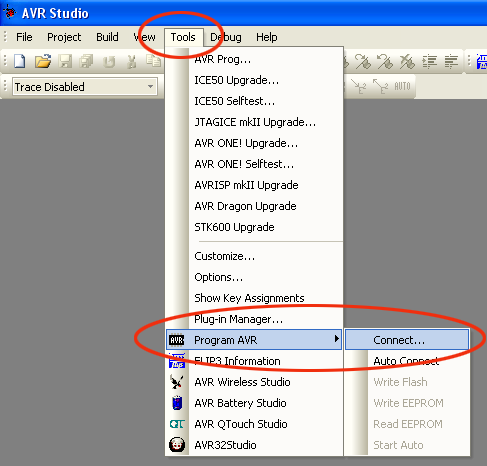
Task: Click the menu bar grip handle
Action: coord(5,36)
